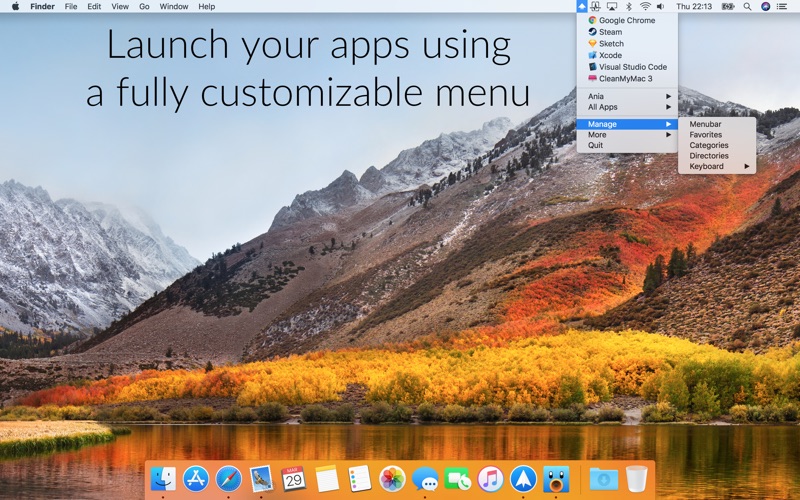Screen dimensions: 800x500
Task: Open App Store from the Dock
Action: 196,479
